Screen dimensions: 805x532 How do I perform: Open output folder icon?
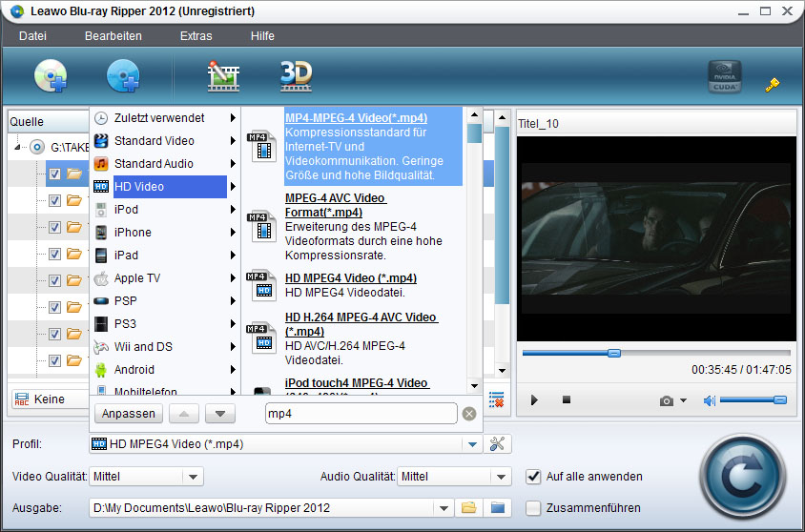pyautogui.click(x=468, y=508)
